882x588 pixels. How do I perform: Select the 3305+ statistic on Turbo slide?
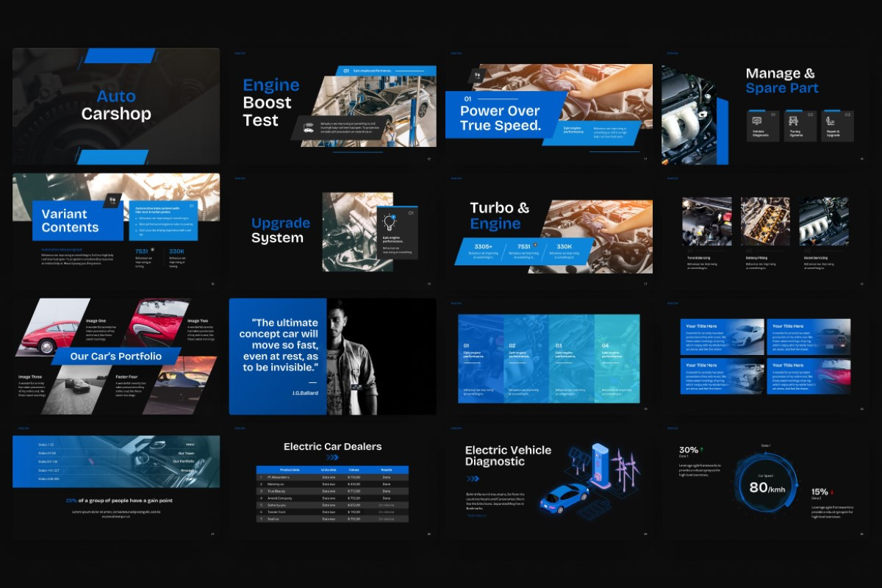click(484, 247)
